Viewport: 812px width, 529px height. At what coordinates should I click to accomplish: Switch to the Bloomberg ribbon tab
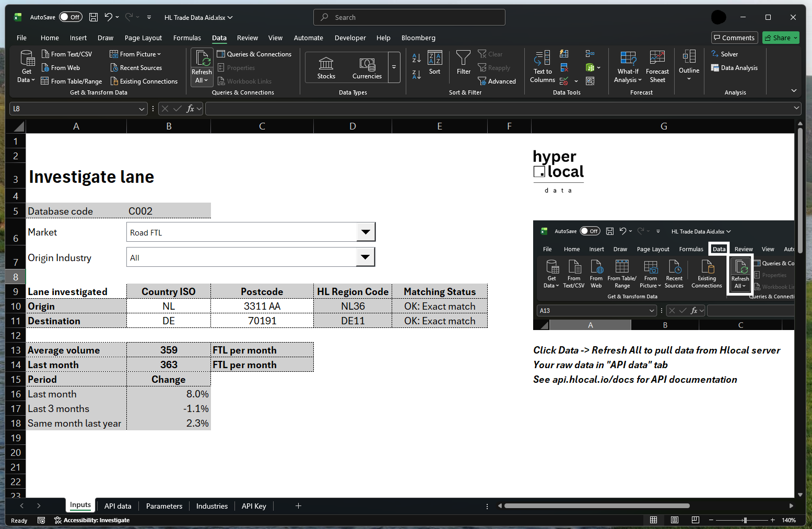coord(418,38)
